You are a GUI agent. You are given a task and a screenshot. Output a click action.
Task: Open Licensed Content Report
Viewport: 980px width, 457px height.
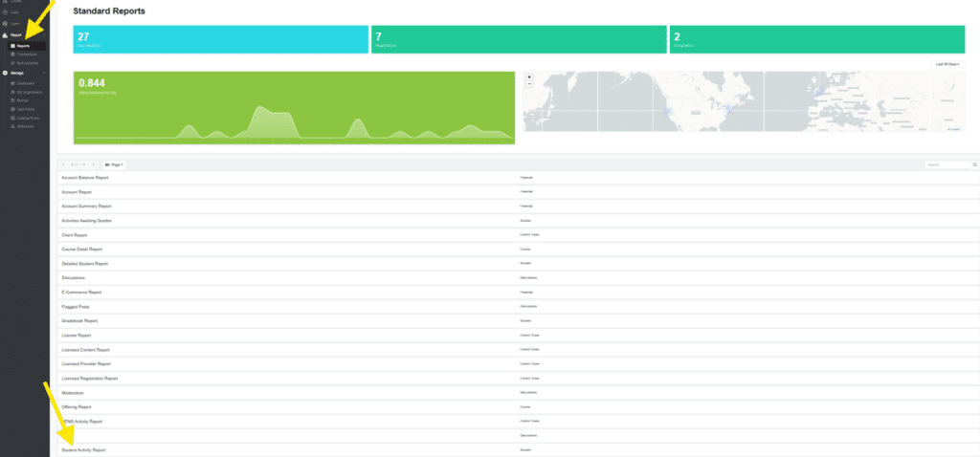518,350
